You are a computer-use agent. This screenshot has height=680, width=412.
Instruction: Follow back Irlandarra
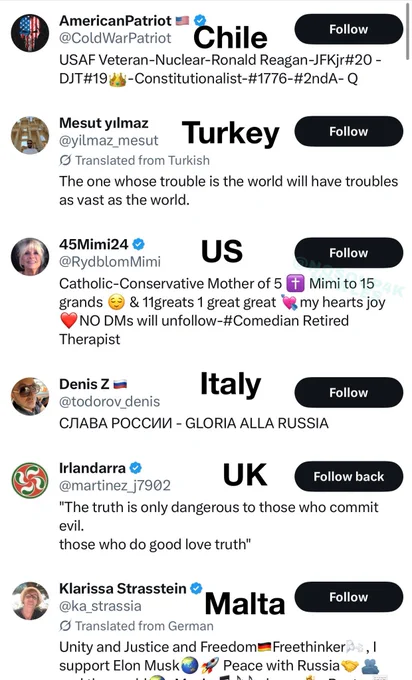(x=349, y=477)
